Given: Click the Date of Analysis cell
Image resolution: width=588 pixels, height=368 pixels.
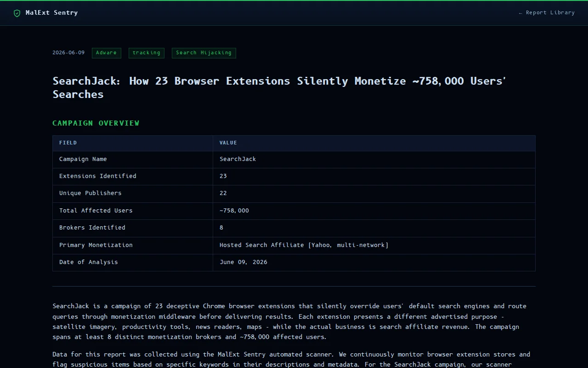Looking at the screenshot, I should [x=133, y=262].
